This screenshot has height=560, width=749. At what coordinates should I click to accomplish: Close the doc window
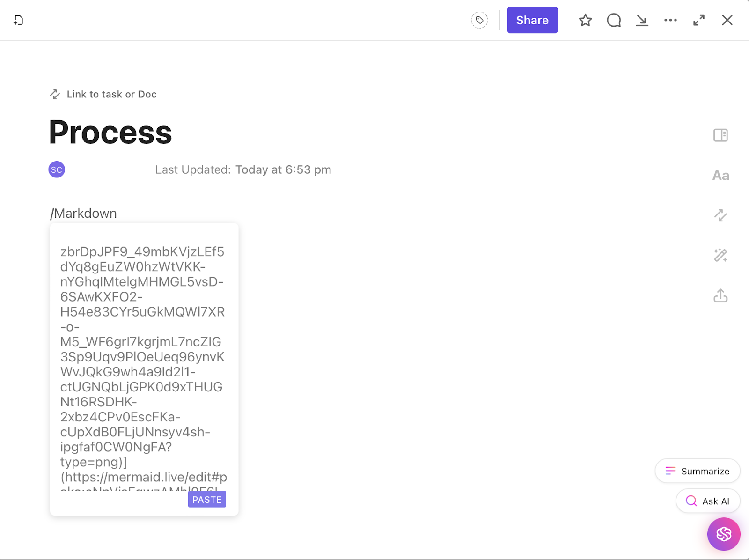point(727,20)
